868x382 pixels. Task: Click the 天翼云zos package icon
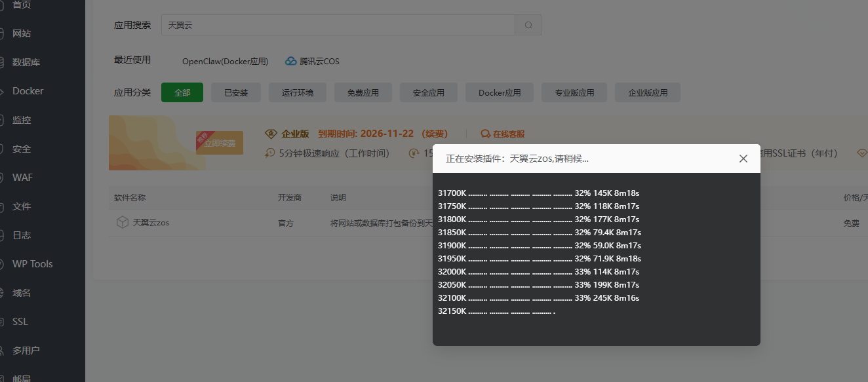point(123,222)
